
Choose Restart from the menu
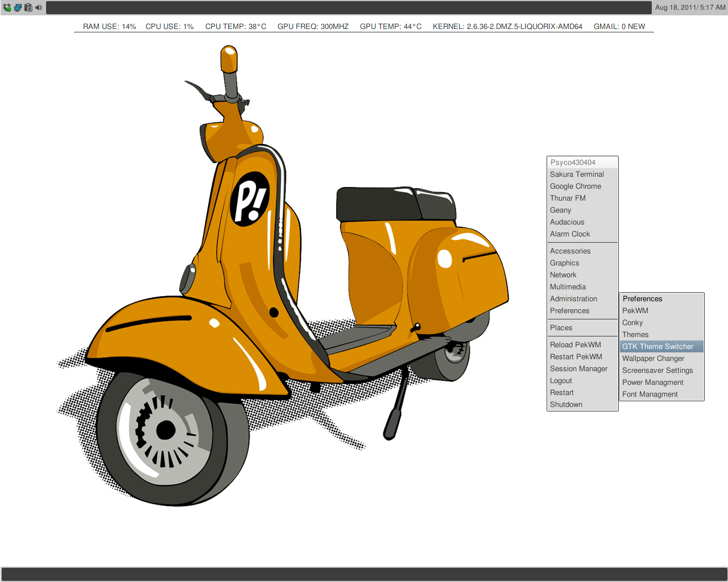tap(582, 393)
